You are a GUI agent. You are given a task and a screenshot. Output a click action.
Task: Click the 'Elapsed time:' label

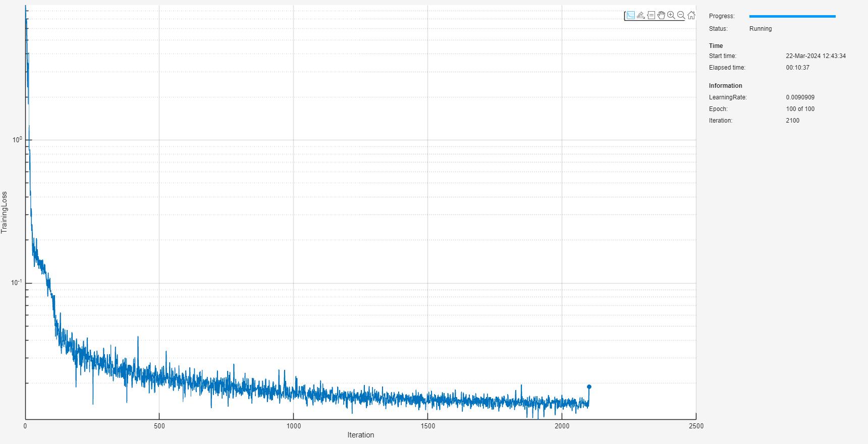(727, 68)
